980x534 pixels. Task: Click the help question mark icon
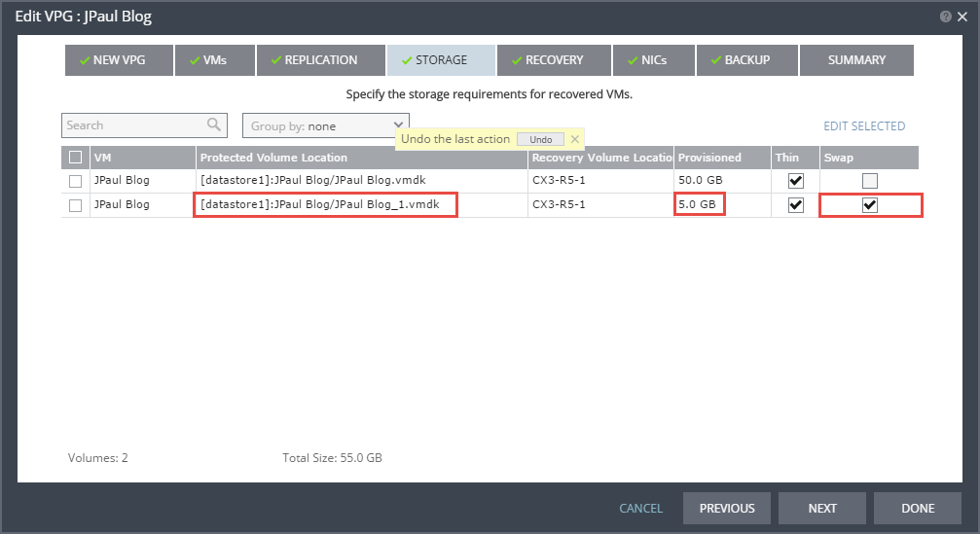click(945, 17)
